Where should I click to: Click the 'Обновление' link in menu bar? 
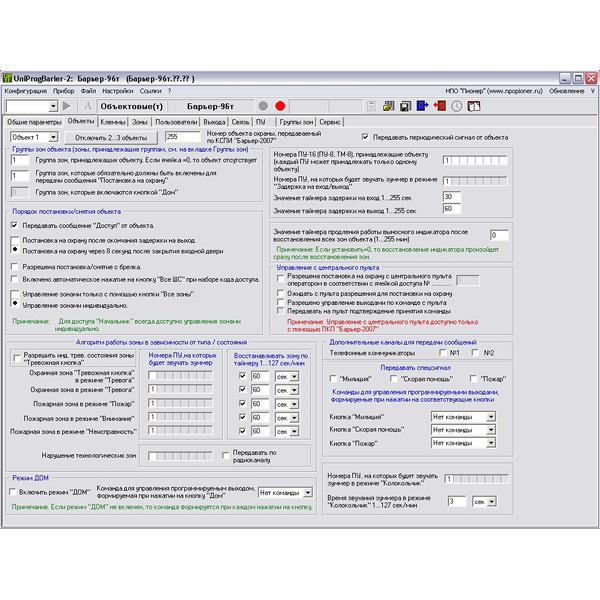coord(567,90)
